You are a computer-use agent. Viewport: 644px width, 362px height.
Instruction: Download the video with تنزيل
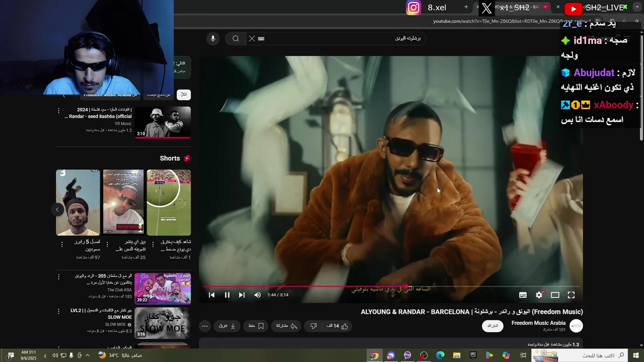227,326
